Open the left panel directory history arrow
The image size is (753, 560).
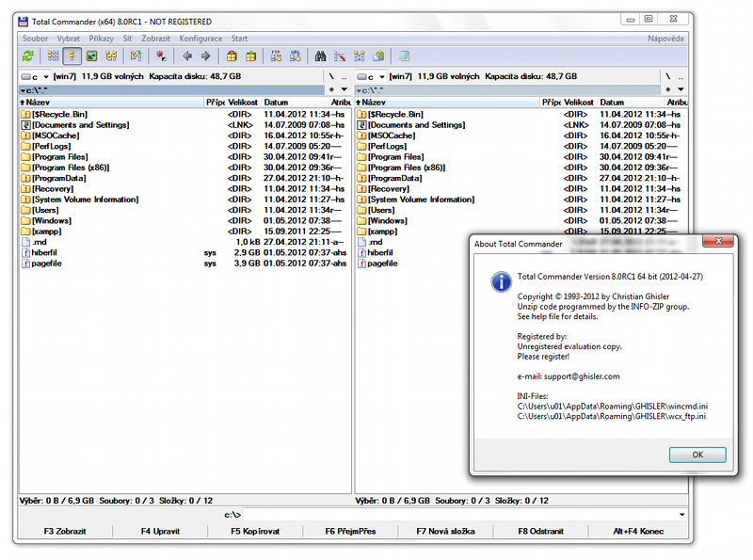(344, 89)
